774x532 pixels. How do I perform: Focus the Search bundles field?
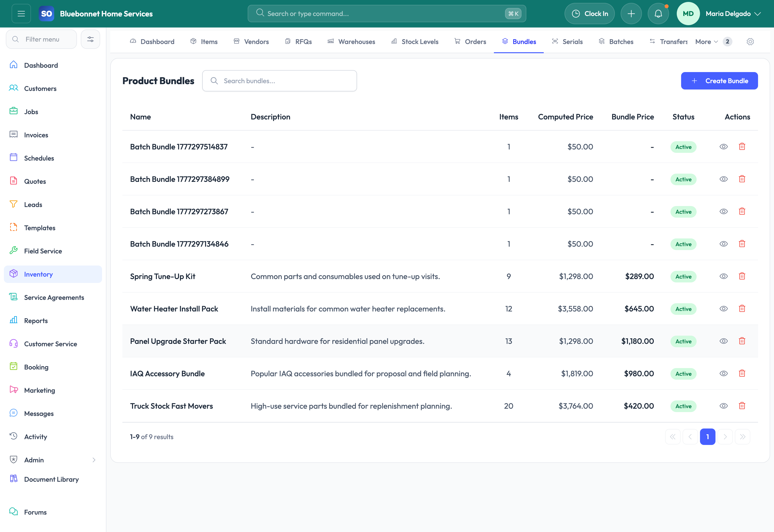[279, 81]
